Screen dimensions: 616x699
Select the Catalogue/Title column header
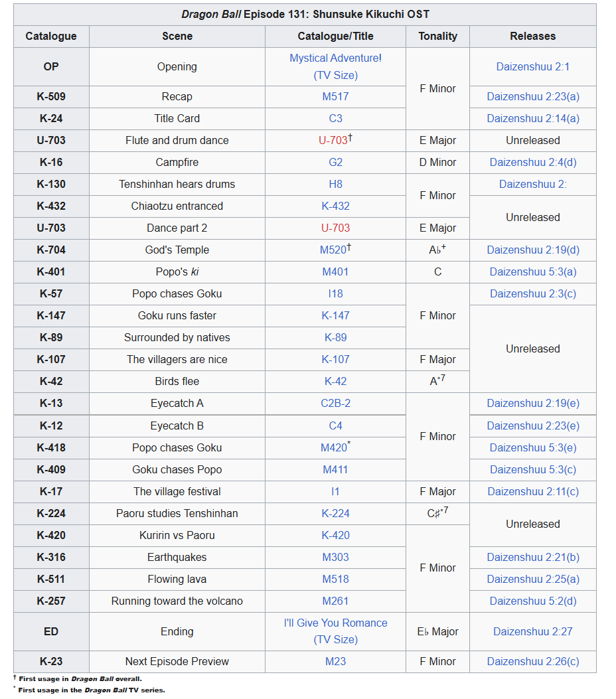[x=335, y=36]
